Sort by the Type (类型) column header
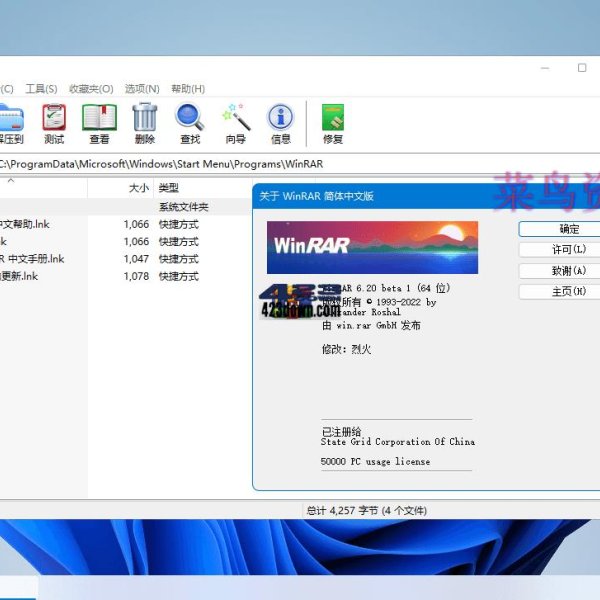This screenshot has width=600, height=600. point(203,188)
